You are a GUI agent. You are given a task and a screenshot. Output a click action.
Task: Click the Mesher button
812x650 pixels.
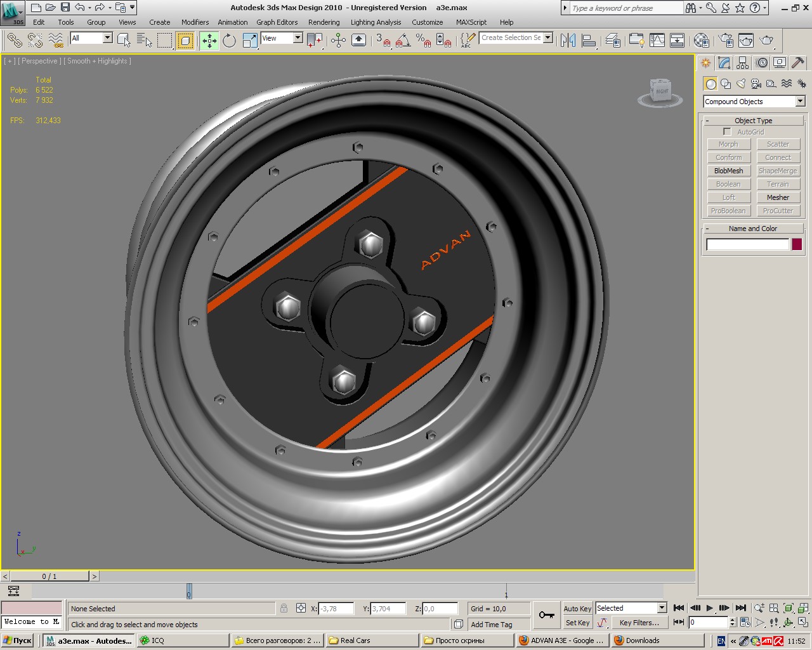778,197
